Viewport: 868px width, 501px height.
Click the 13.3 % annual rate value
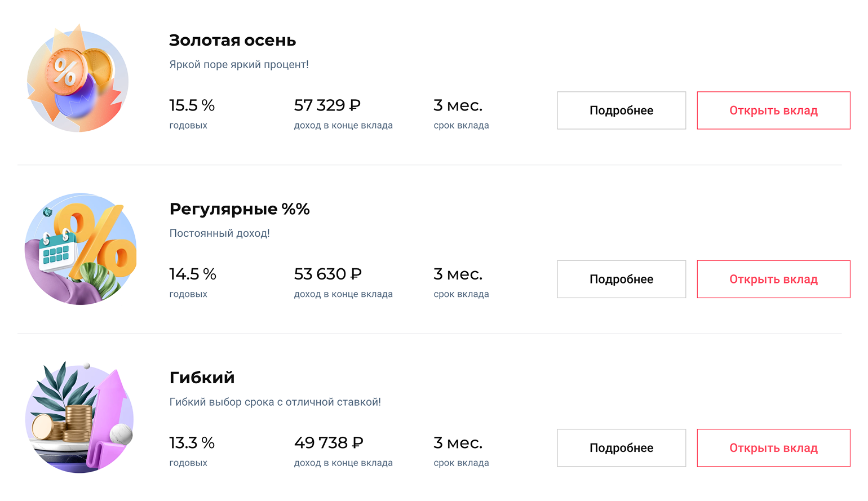[192, 443]
